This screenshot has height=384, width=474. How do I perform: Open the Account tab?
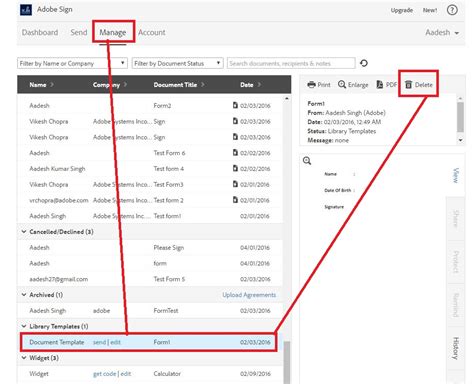point(152,32)
